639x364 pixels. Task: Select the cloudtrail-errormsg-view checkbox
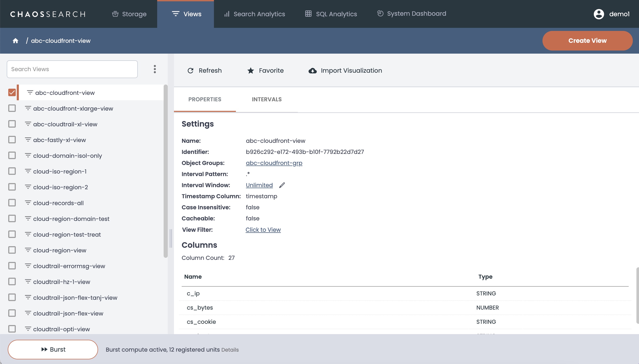click(12, 266)
